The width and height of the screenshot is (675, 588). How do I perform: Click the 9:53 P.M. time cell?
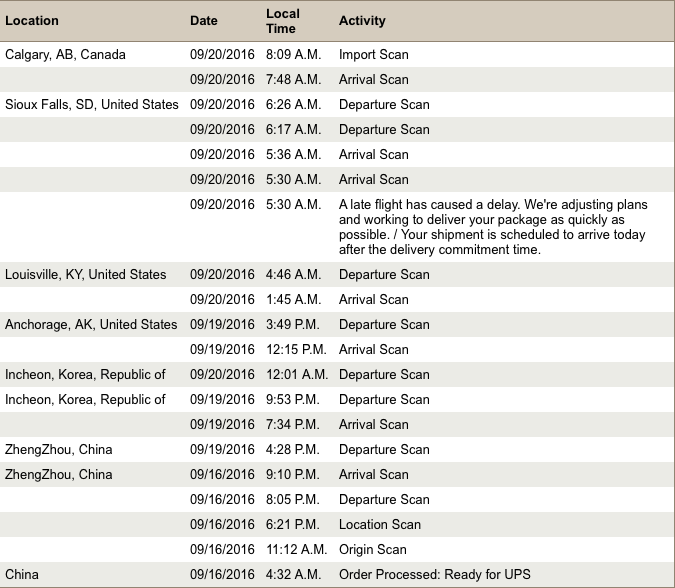click(x=293, y=399)
